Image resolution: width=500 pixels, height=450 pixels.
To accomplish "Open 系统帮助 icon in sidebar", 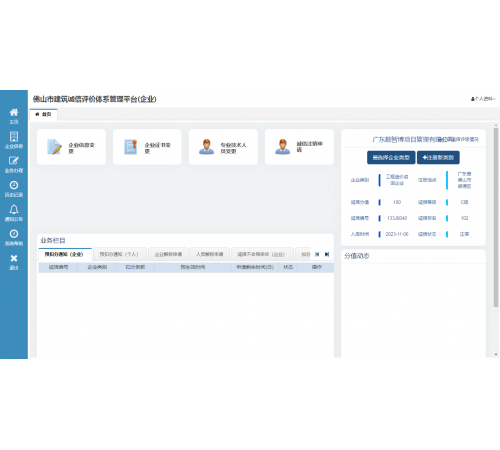I will (x=14, y=238).
